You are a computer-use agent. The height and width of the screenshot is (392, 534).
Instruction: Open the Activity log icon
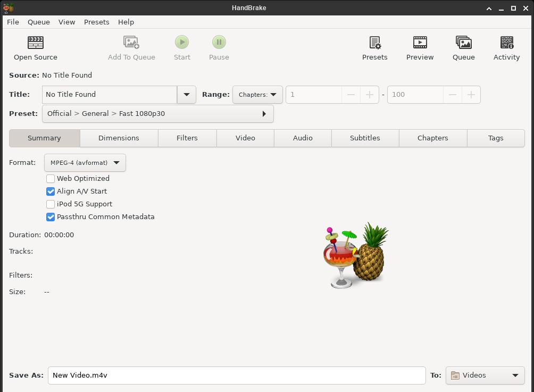tap(507, 43)
